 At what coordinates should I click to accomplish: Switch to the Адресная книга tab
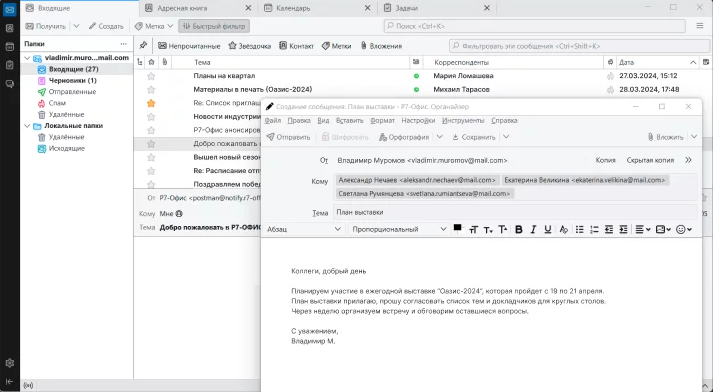coord(182,8)
